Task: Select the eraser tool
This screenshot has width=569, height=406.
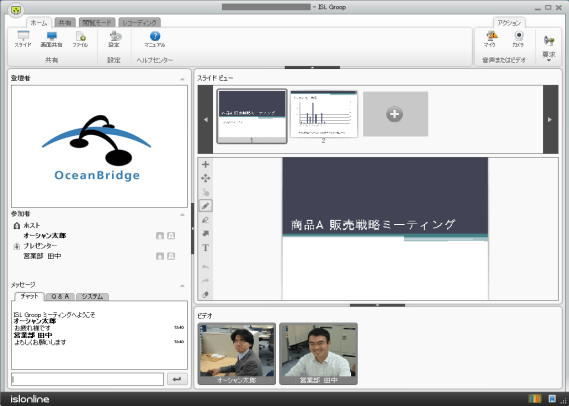Action: coord(205,295)
